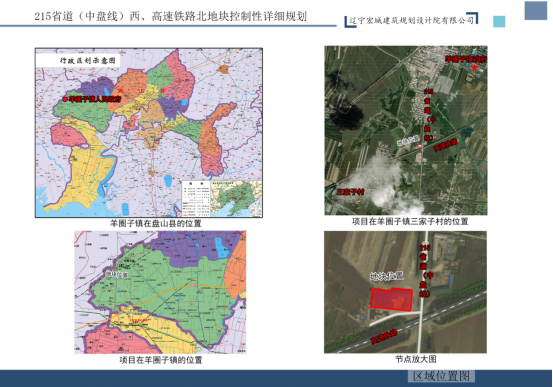Click the dark blue square at top right
Image resolution: width=553 pixels, height=387 pixels.
pyautogui.click(x=535, y=10)
